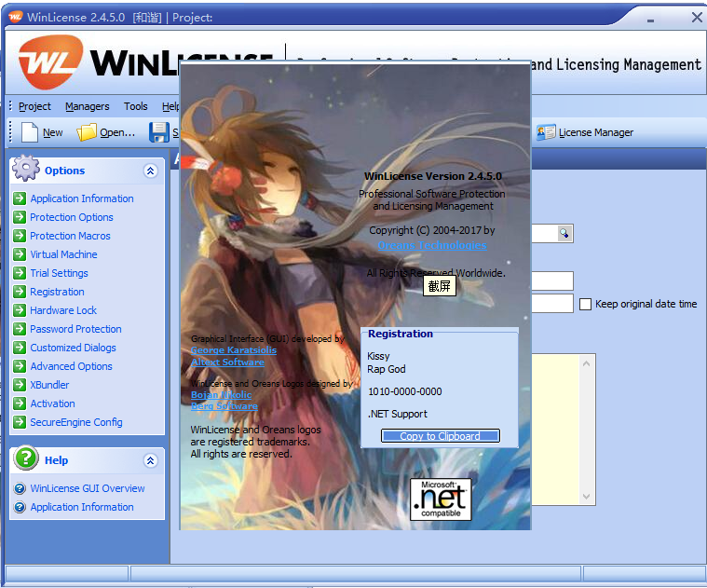Click the WinLicense title bar app icon
707x588 pixels.
pos(15,17)
